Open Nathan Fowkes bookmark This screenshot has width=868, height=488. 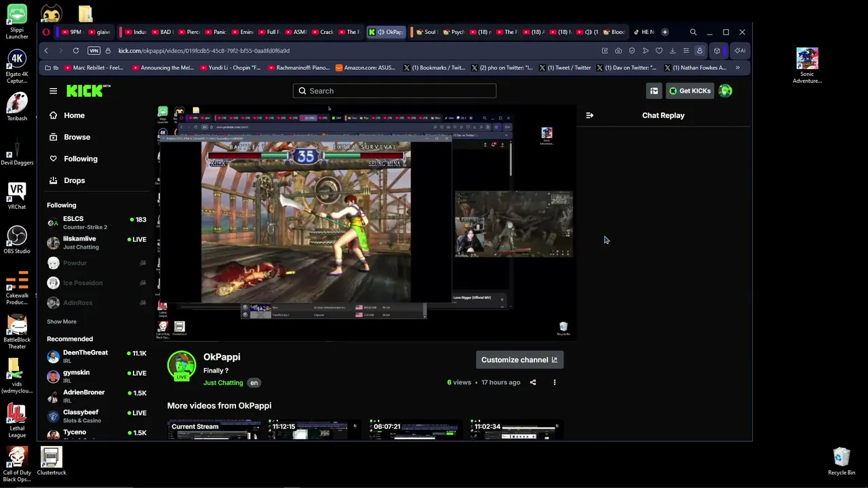tap(696, 68)
